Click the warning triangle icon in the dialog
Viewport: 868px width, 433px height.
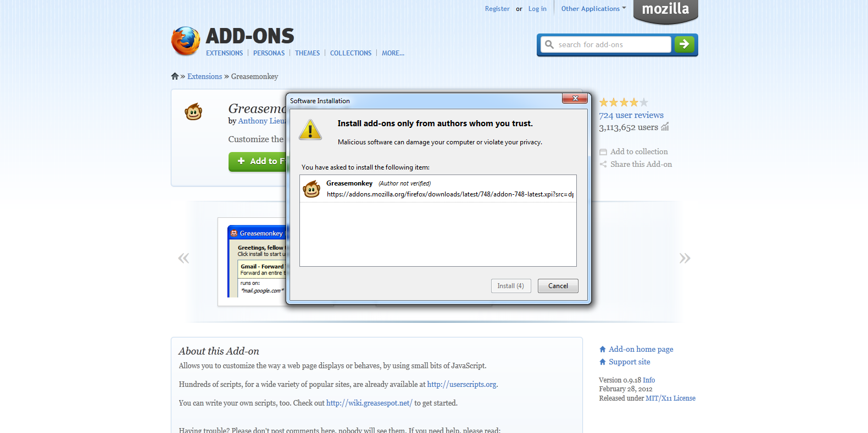[310, 130]
